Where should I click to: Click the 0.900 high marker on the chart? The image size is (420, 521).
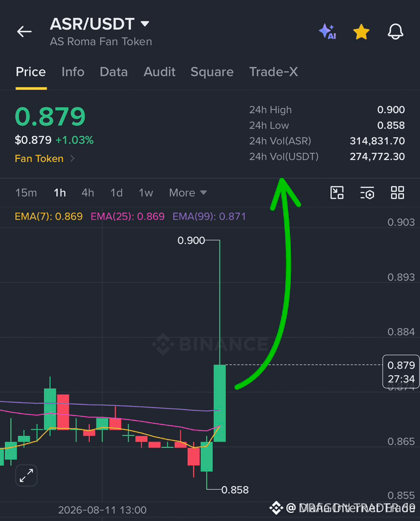[191, 240]
